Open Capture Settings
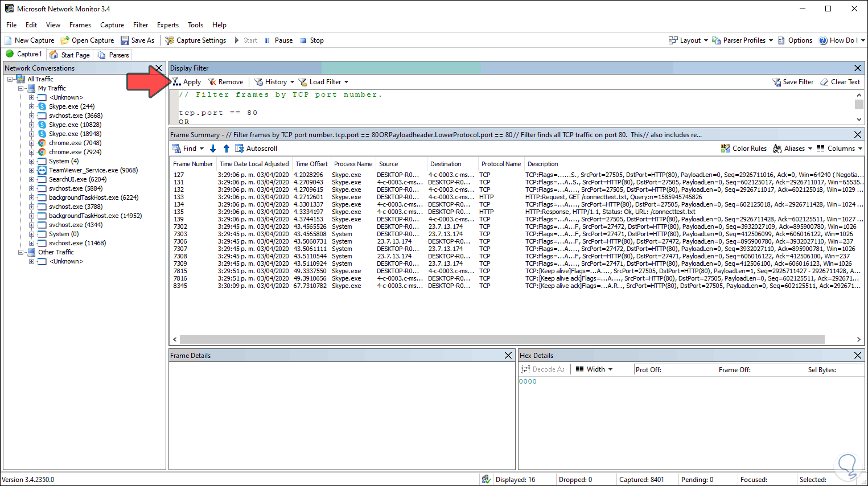 coord(195,40)
